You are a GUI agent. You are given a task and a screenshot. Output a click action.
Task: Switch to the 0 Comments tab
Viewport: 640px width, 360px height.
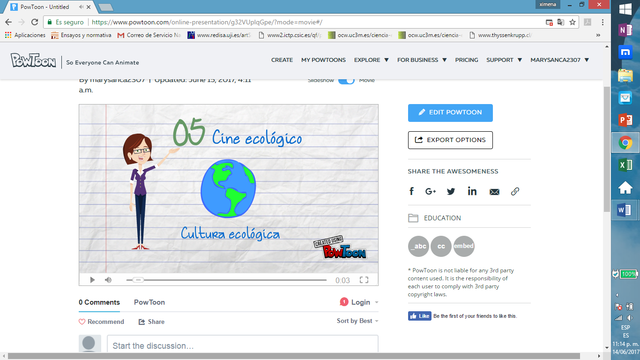99,302
